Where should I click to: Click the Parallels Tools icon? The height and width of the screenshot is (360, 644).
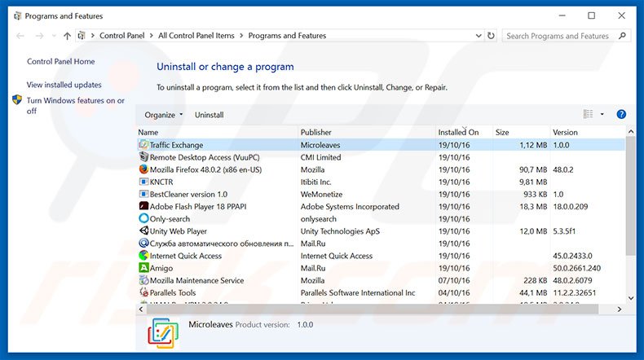tap(143, 292)
